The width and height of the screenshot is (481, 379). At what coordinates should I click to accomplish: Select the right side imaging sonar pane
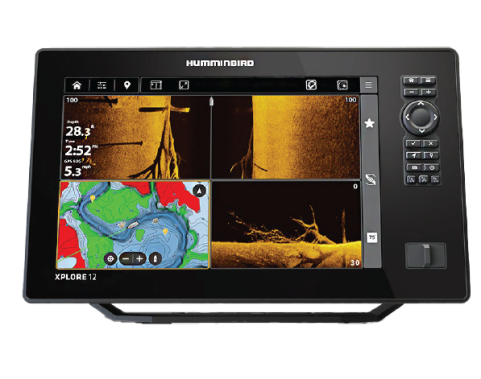click(286, 137)
